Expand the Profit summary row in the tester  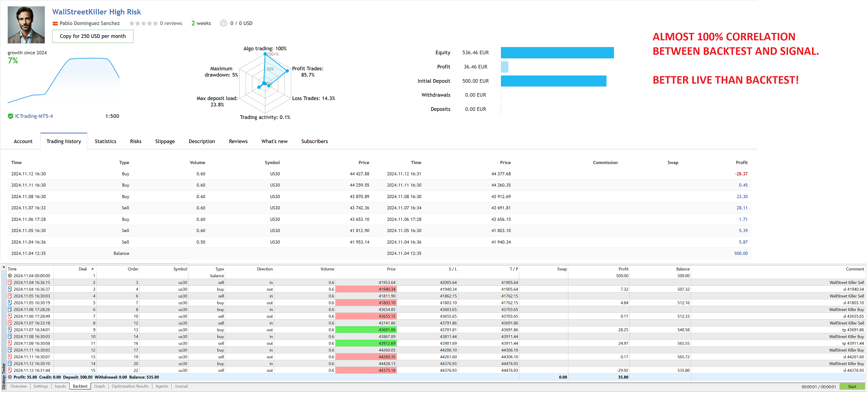10,377
